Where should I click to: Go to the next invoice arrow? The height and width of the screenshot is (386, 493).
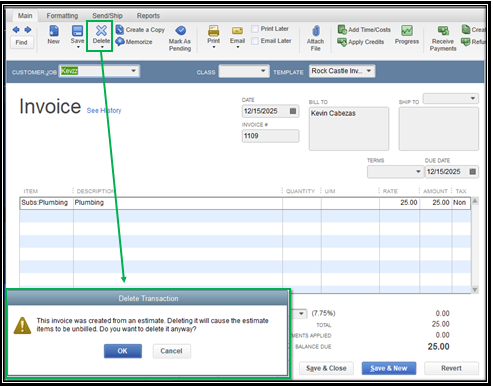pyautogui.click(x=28, y=30)
